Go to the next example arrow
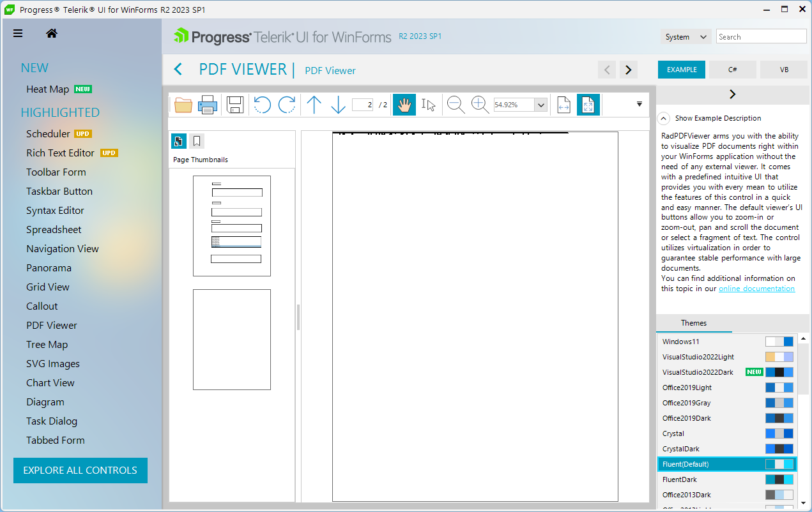 click(x=629, y=70)
